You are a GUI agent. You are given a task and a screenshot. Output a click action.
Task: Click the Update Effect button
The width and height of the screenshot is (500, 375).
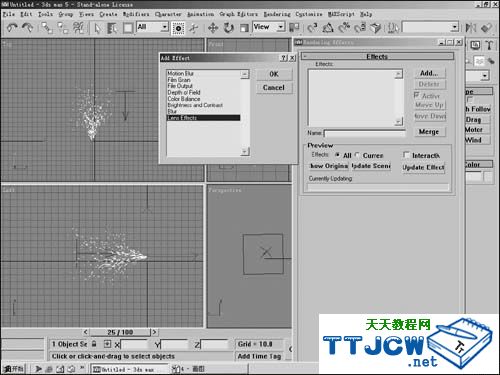coord(424,167)
